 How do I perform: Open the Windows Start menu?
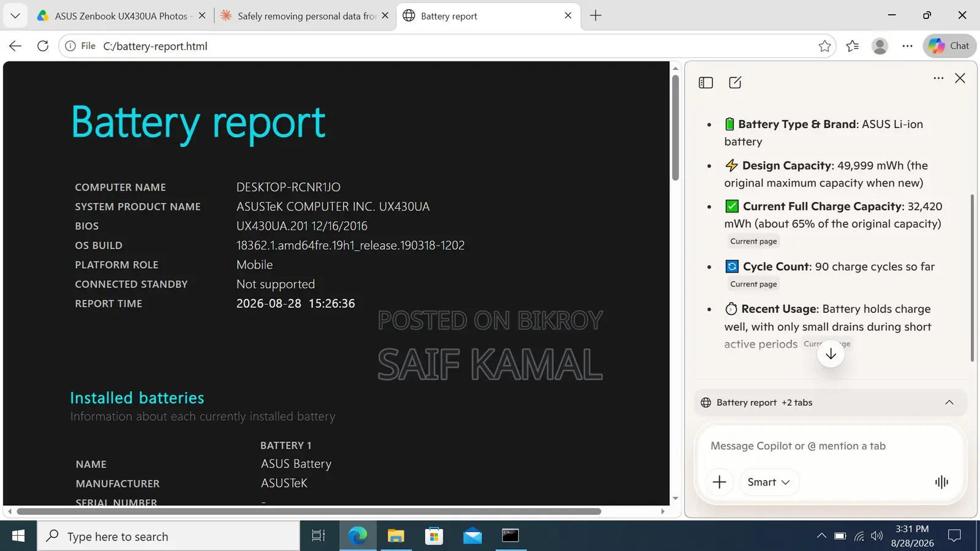click(18, 536)
